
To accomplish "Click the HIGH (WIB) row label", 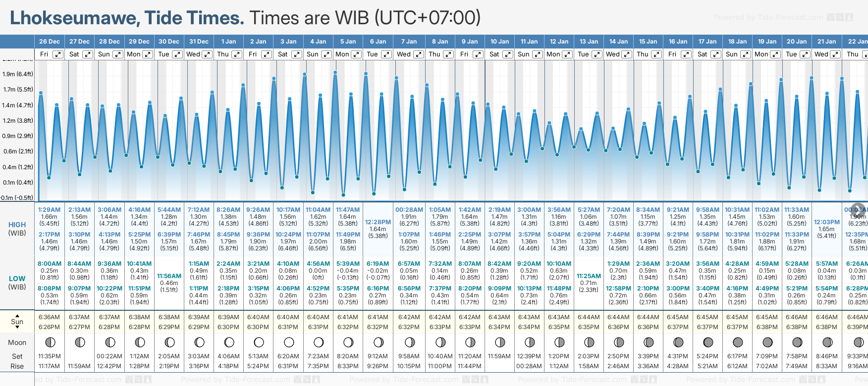I will (x=17, y=229).
